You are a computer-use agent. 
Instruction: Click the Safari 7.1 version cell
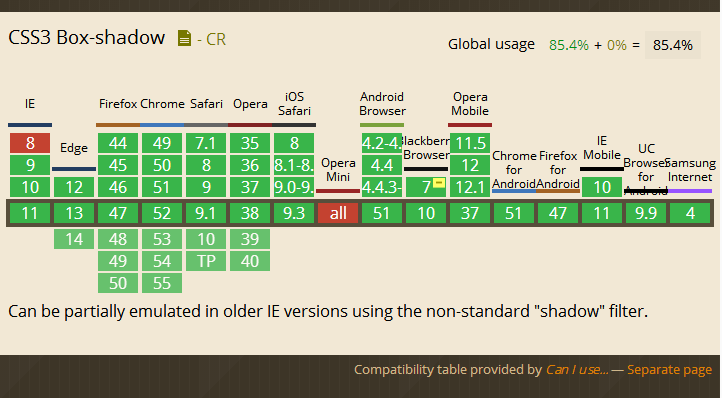click(x=206, y=143)
